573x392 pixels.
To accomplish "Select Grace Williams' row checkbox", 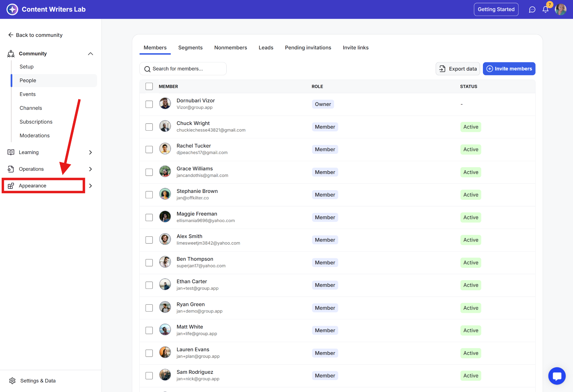I will pyautogui.click(x=149, y=172).
